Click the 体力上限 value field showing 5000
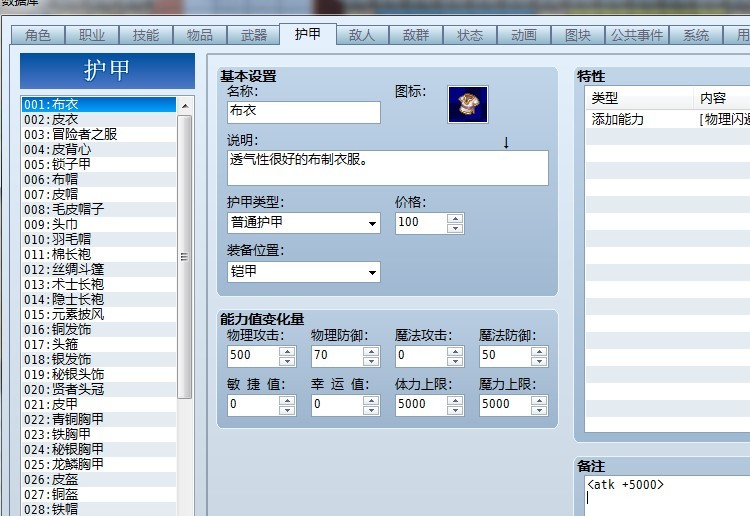The height and width of the screenshot is (516, 750). coord(421,405)
